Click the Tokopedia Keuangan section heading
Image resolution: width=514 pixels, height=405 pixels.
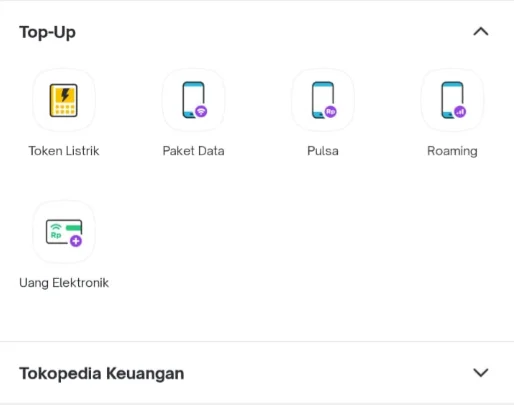[102, 373]
